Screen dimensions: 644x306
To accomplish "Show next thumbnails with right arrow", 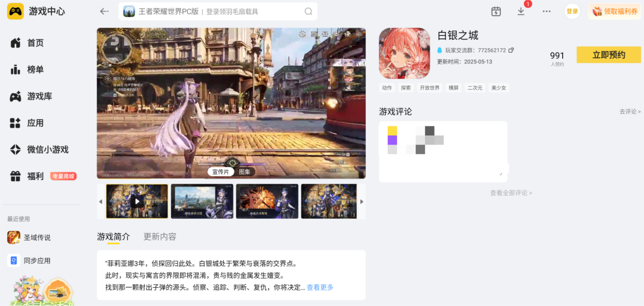I will pos(362,201).
